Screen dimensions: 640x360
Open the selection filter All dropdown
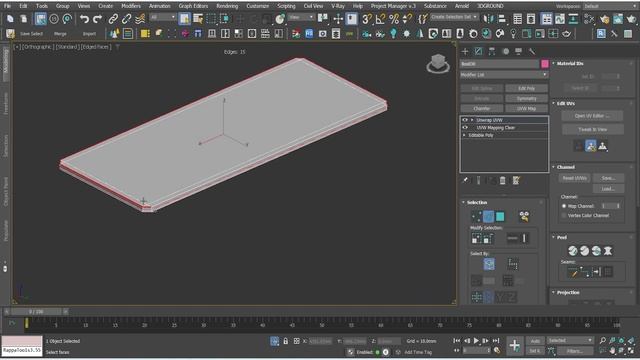click(x=163, y=17)
